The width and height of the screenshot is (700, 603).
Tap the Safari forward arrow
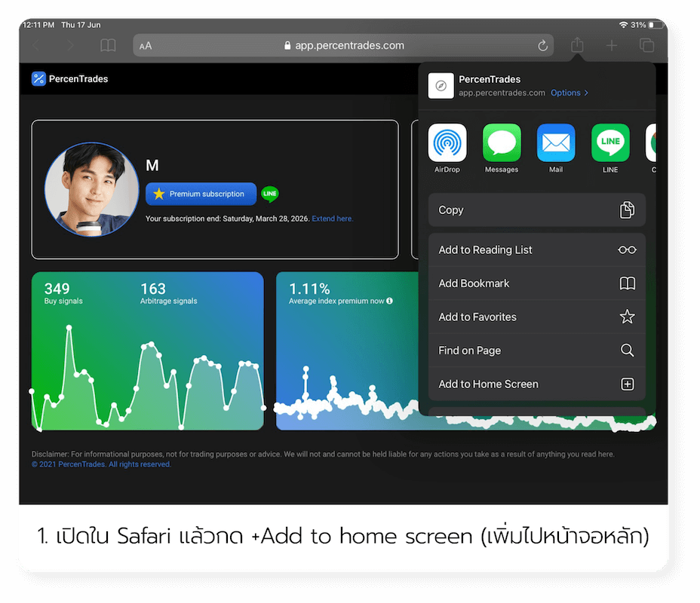click(x=70, y=45)
